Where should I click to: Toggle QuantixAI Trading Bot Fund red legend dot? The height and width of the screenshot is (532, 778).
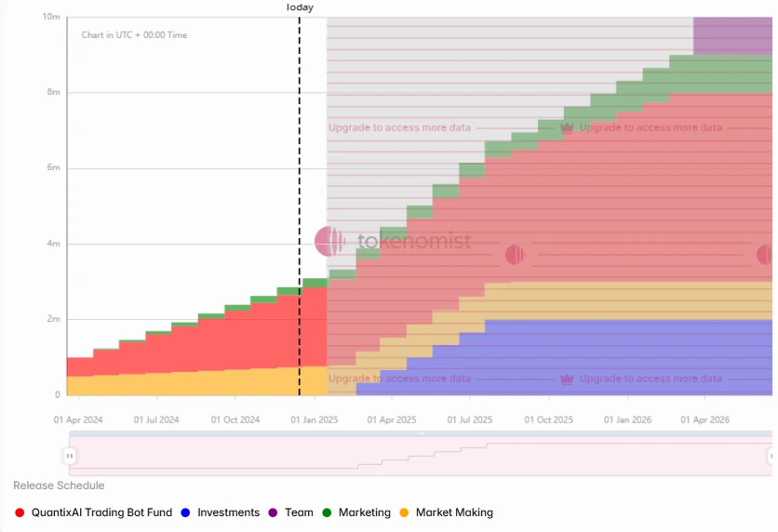pyautogui.click(x=20, y=512)
